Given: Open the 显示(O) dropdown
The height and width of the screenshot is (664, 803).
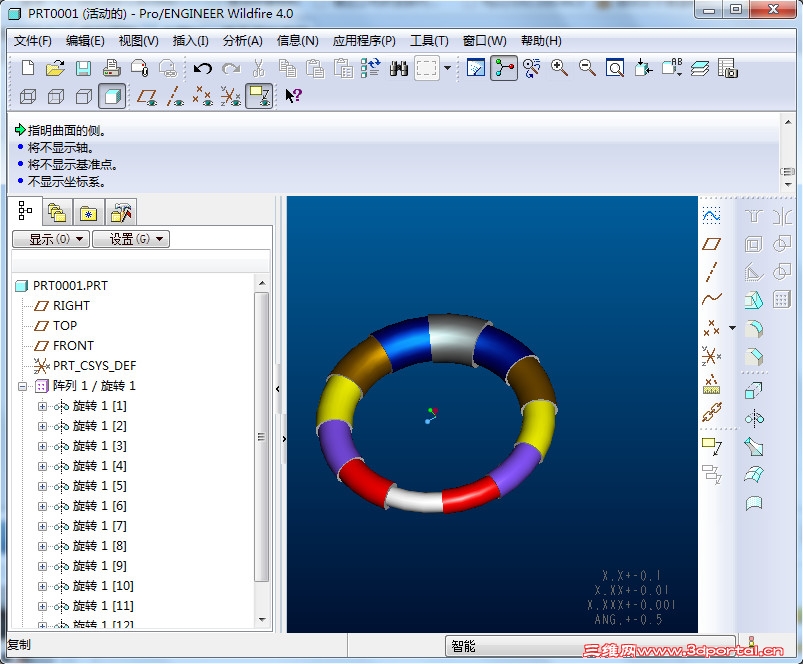Looking at the screenshot, I should (x=51, y=239).
